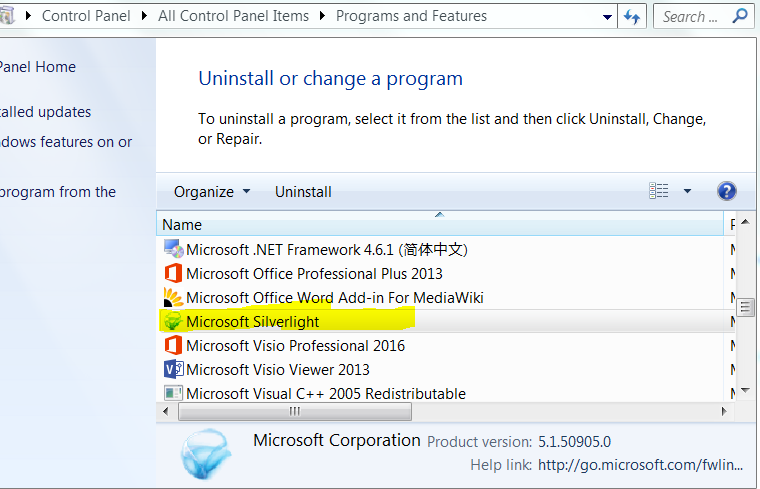Click the Microsoft Office Professional Plus 2013 icon
This screenshot has width=760, height=489.
(x=173, y=273)
